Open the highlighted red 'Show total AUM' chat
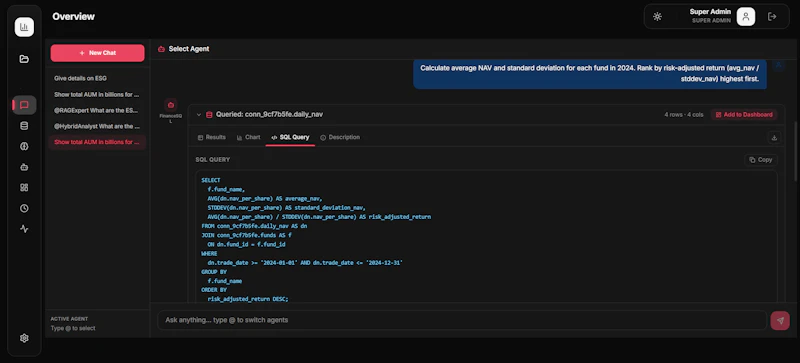This screenshot has width=800, height=363. click(97, 142)
